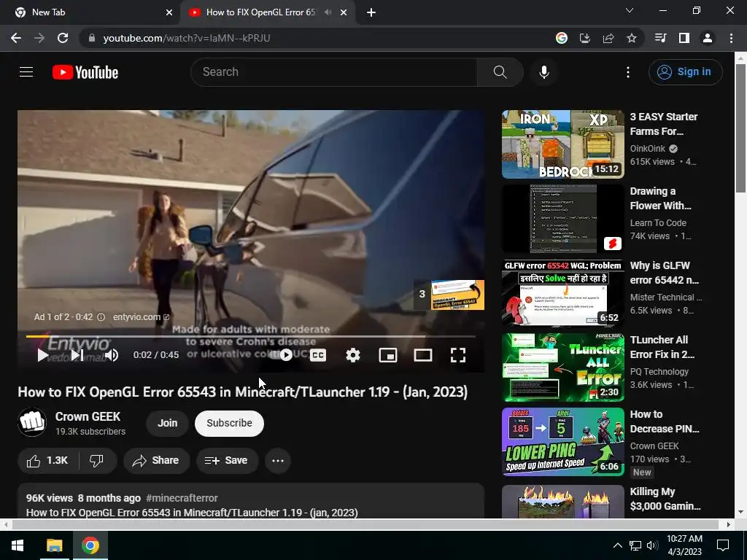Image resolution: width=747 pixels, height=560 pixels.
Task: Open the YouTube hamburger guide menu
Action: pyautogui.click(x=26, y=72)
